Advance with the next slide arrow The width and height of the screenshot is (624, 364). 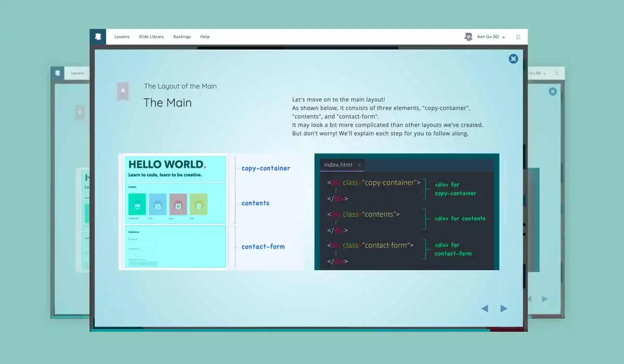click(503, 308)
